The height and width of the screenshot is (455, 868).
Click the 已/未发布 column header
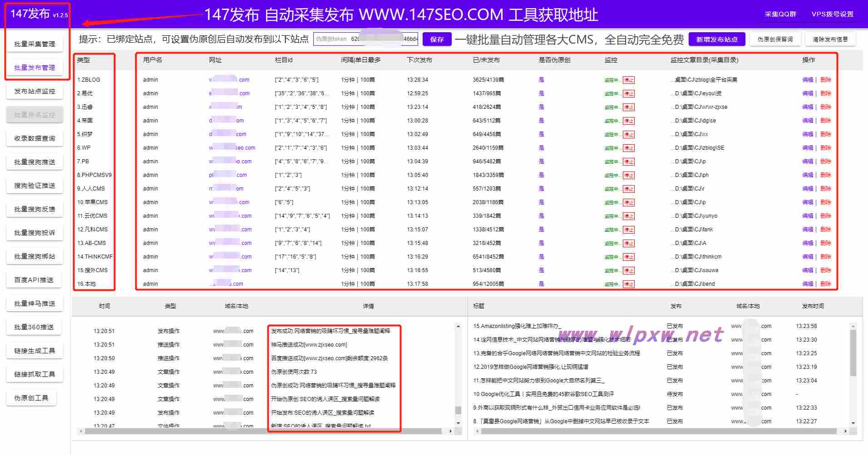pyautogui.click(x=486, y=60)
